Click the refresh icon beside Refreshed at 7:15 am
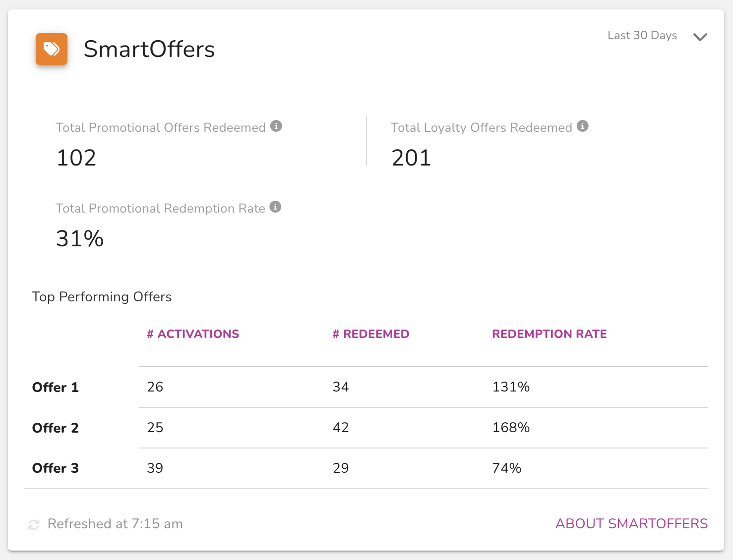The image size is (733, 560). (x=34, y=524)
